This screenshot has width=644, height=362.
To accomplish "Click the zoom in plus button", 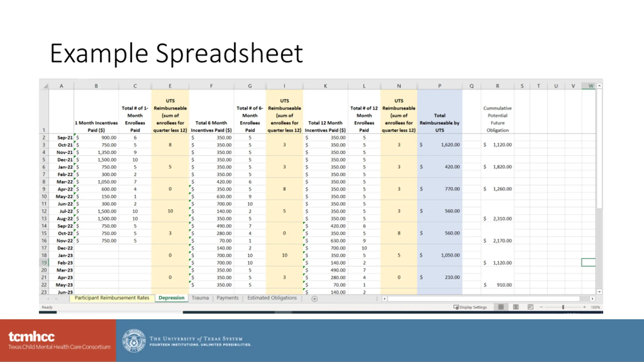I will click(x=584, y=307).
